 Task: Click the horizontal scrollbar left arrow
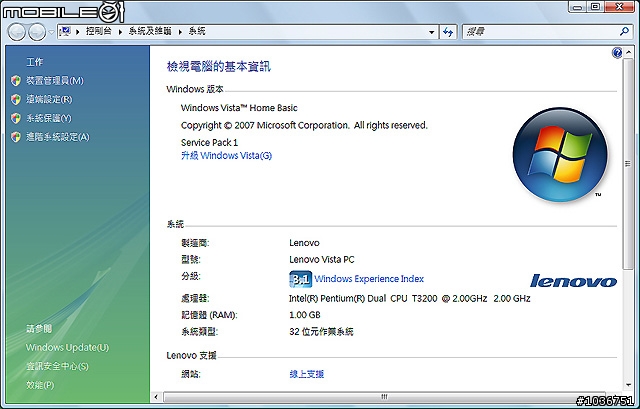[156, 397]
